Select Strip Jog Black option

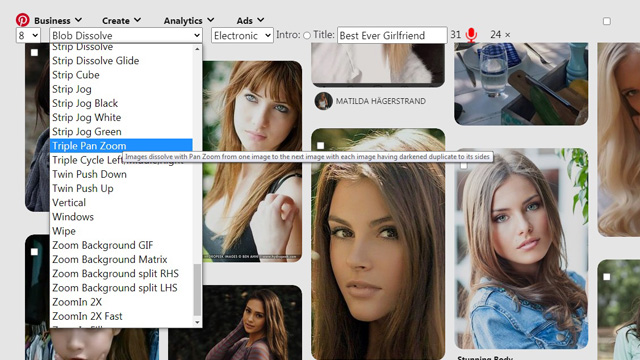click(x=121, y=103)
